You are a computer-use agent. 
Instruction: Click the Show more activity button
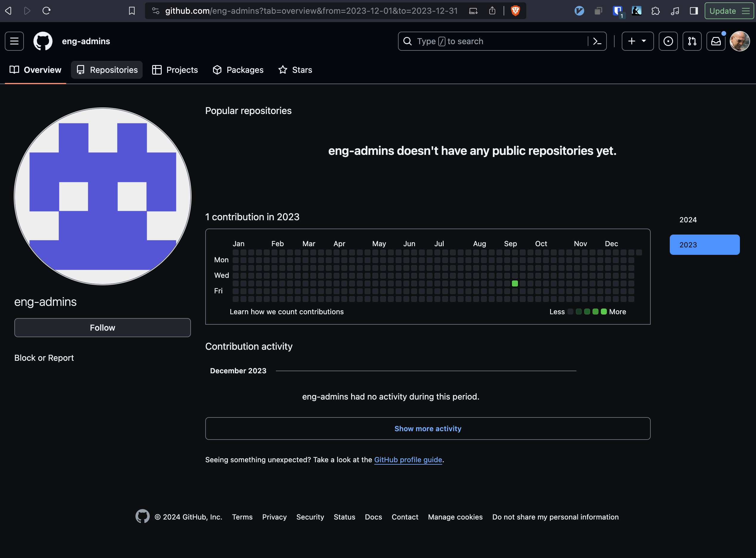click(x=428, y=428)
